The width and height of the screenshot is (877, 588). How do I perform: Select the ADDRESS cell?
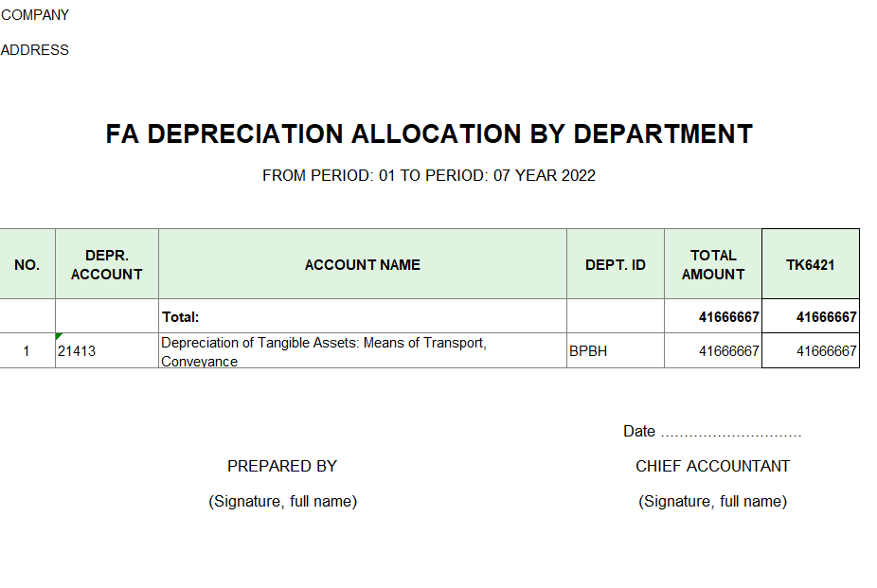coord(35,50)
